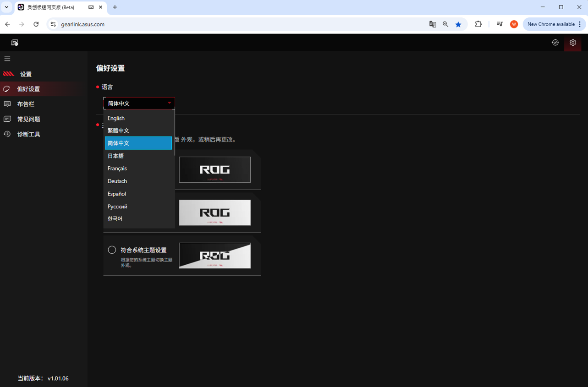Viewport: 588px width, 387px height.
Task: Click the zoom magnifier icon in address bar
Action: [445, 24]
